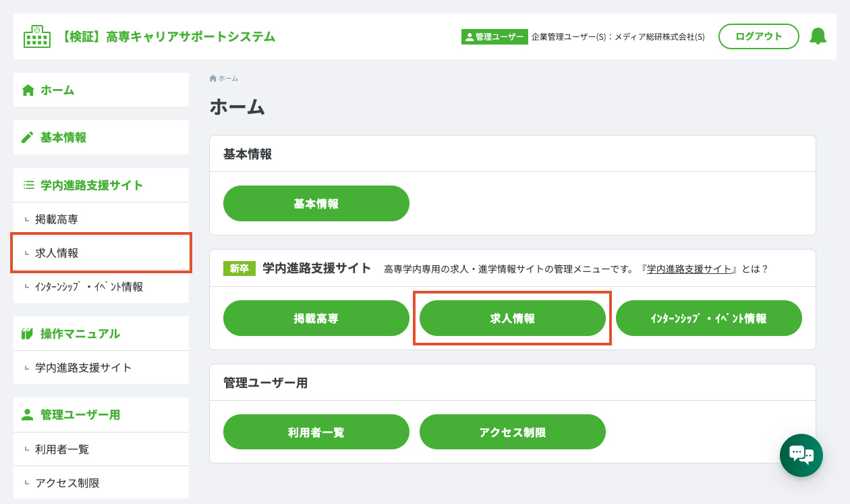The height and width of the screenshot is (504, 850).
Task: Click the green 求人情報 button
Action: click(513, 318)
